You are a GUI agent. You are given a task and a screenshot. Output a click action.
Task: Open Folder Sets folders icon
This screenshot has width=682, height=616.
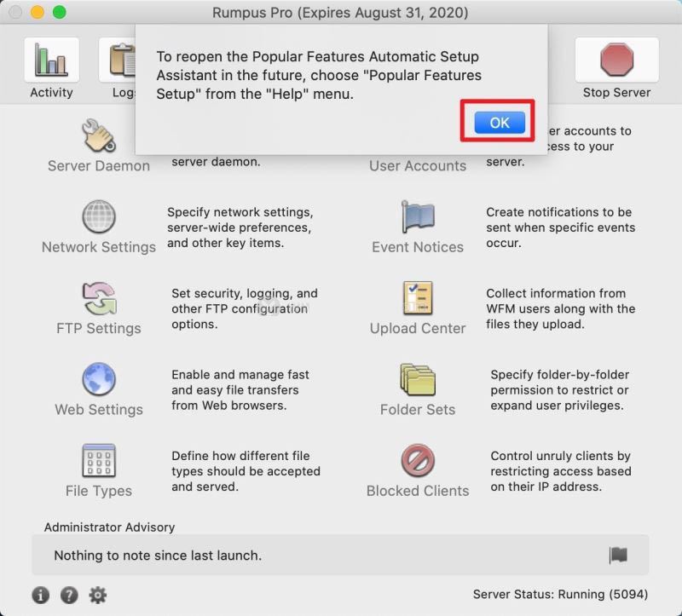(418, 379)
